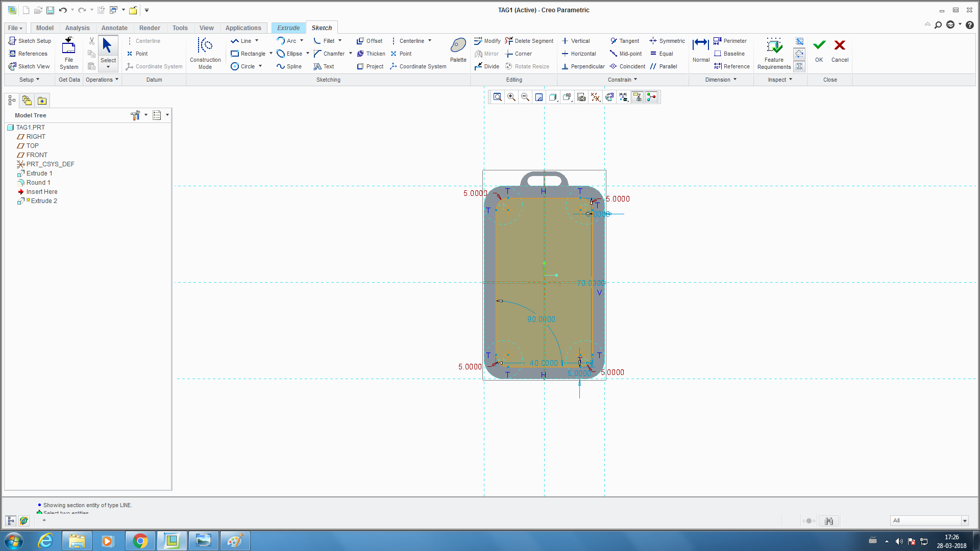Undo the last action
Image resolution: width=980 pixels, height=551 pixels.
[63, 10]
